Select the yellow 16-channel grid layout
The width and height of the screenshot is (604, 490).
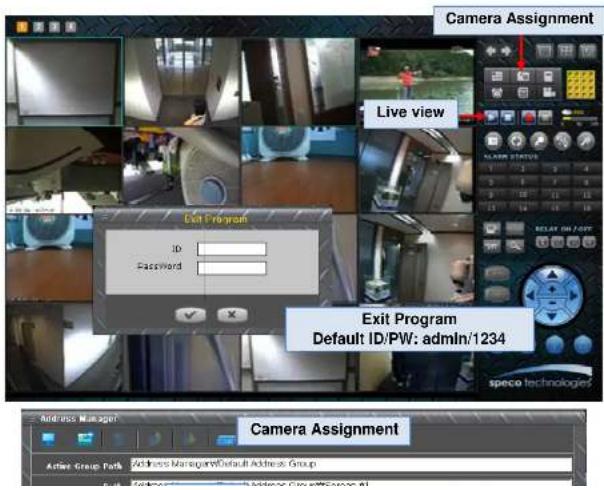point(581,84)
